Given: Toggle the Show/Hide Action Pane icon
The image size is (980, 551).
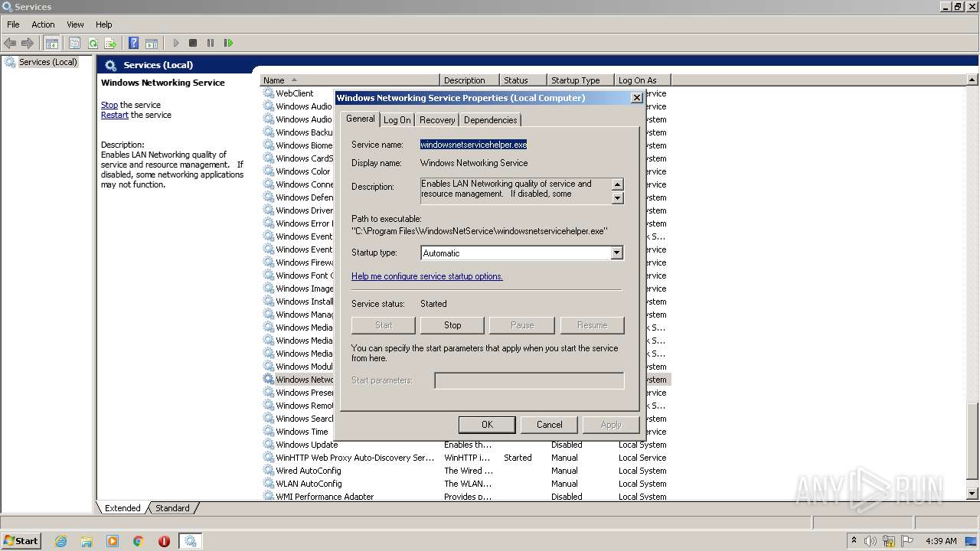Looking at the screenshot, I should pos(152,43).
